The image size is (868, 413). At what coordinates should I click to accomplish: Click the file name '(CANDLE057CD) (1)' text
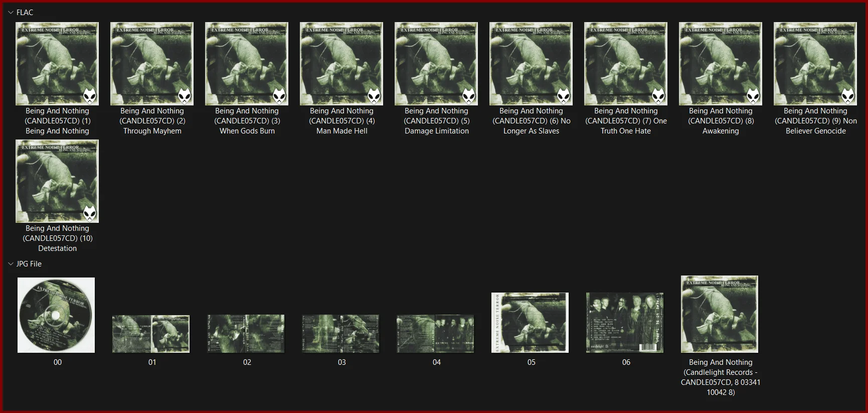(x=58, y=121)
